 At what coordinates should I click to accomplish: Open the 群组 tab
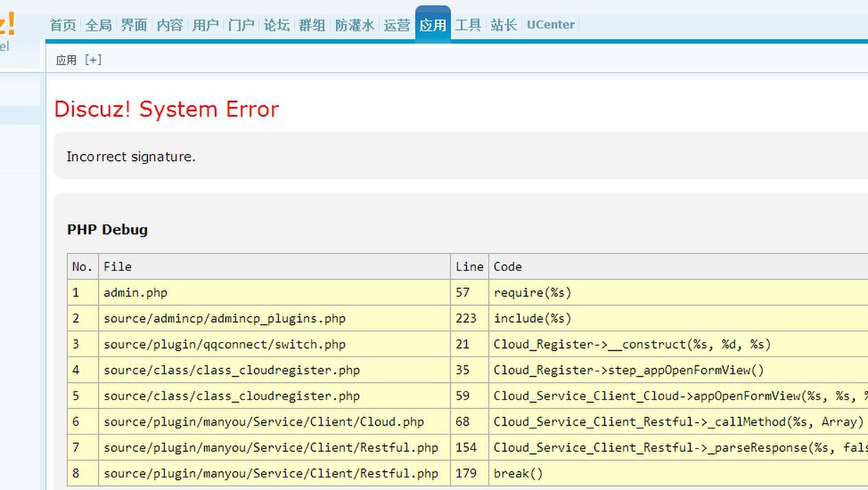(312, 25)
